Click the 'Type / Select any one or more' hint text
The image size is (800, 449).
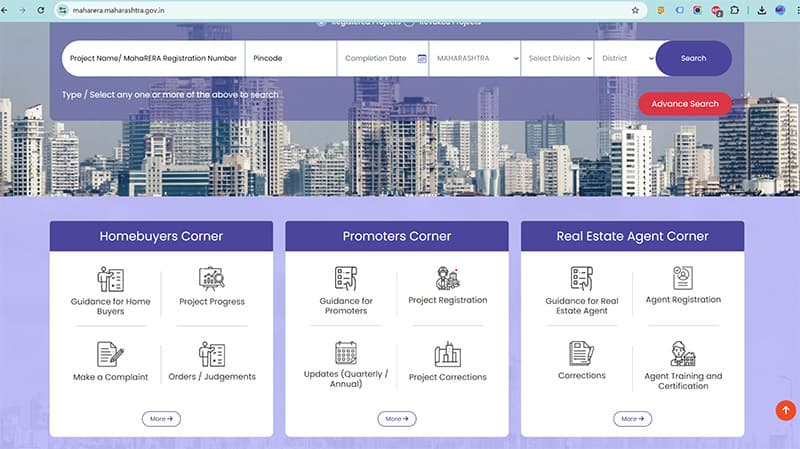click(x=170, y=95)
